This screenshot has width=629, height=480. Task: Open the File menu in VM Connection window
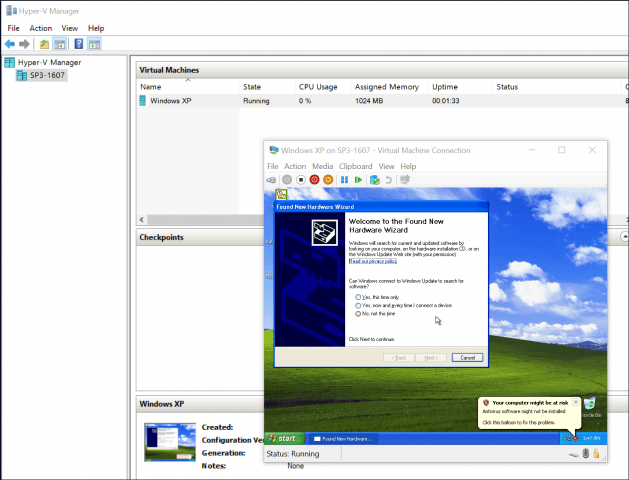[272, 166]
